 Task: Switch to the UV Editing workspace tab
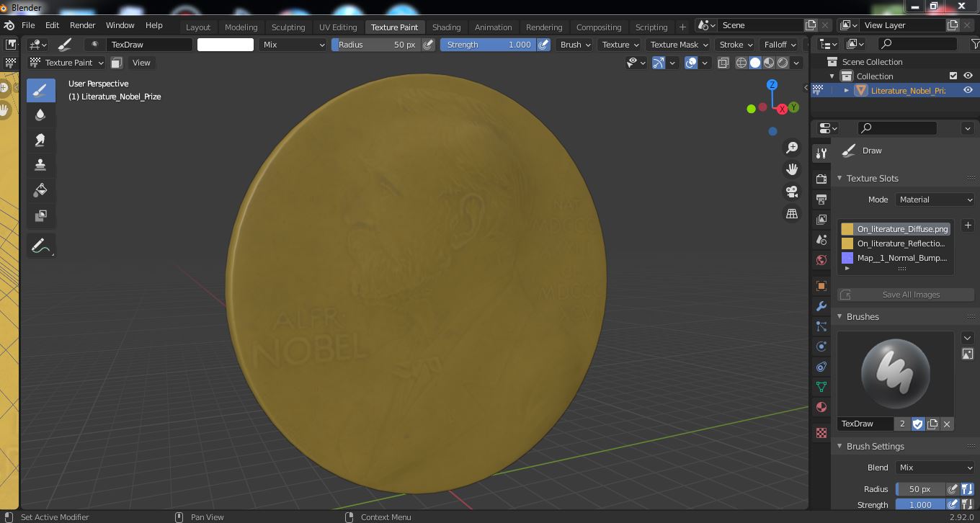[338, 27]
